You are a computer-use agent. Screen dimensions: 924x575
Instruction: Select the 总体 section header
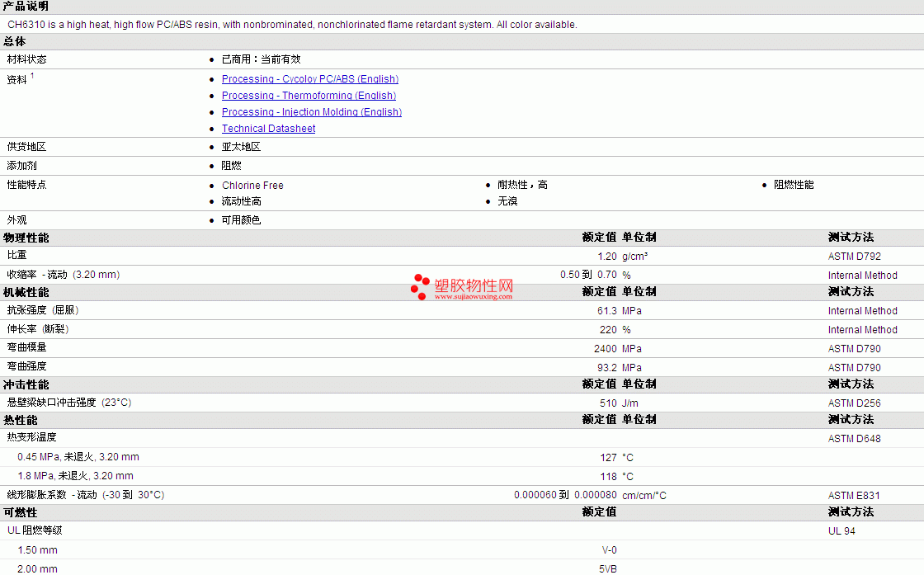[x=15, y=42]
